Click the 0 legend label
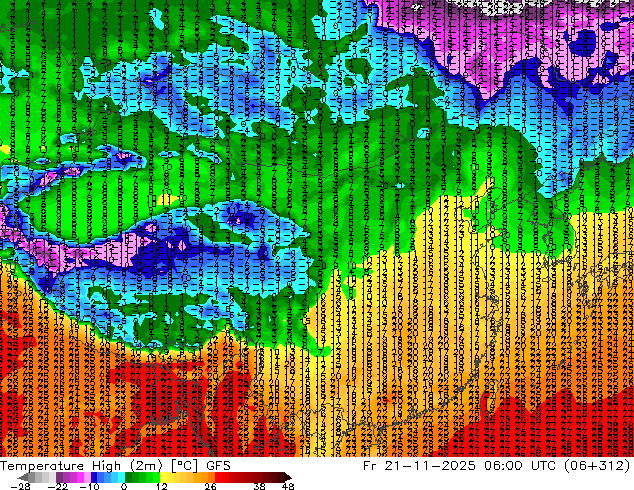 pos(124,486)
